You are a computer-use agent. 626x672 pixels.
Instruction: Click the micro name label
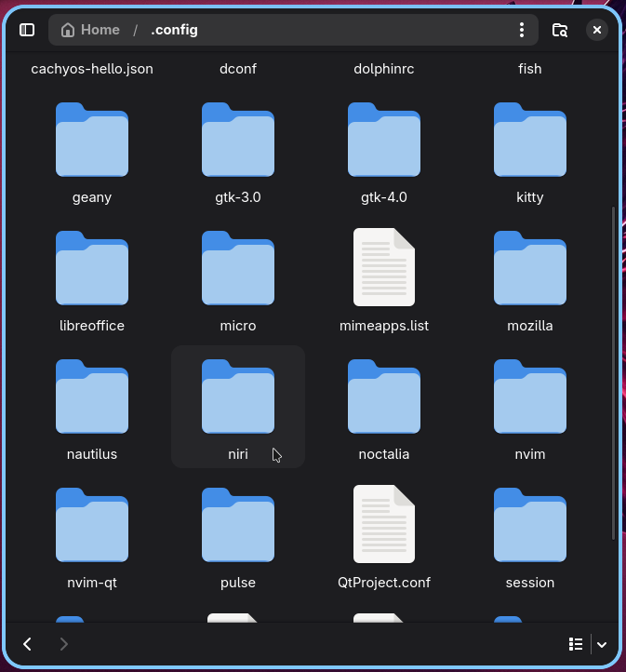(238, 326)
